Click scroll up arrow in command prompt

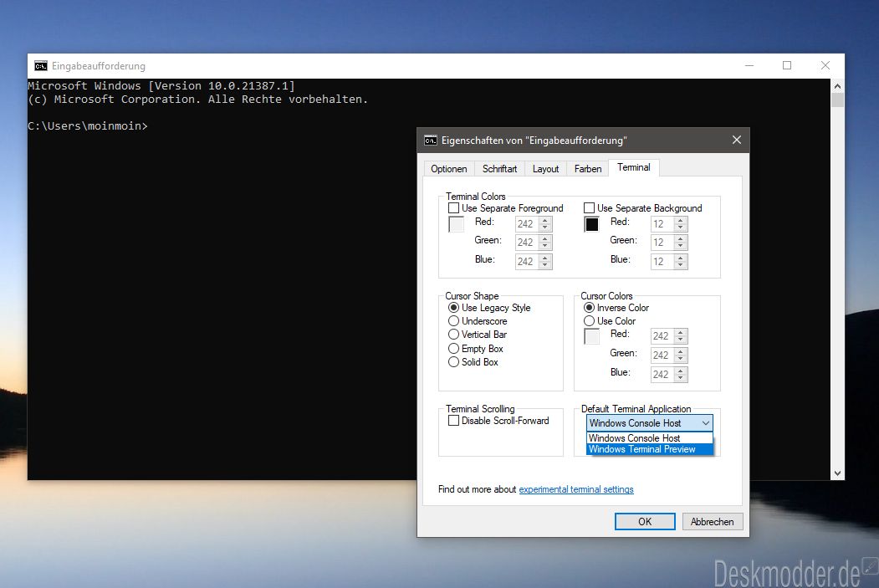tap(837, 86)
